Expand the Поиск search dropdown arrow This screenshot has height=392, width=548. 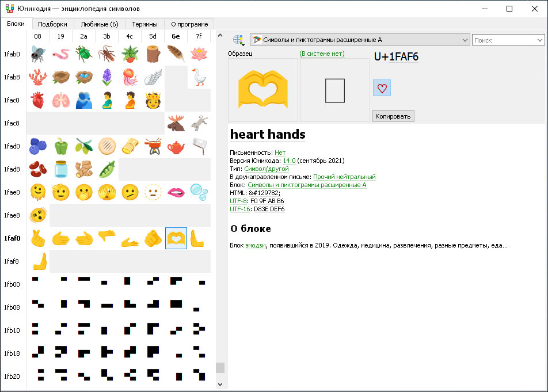[539, 40]
